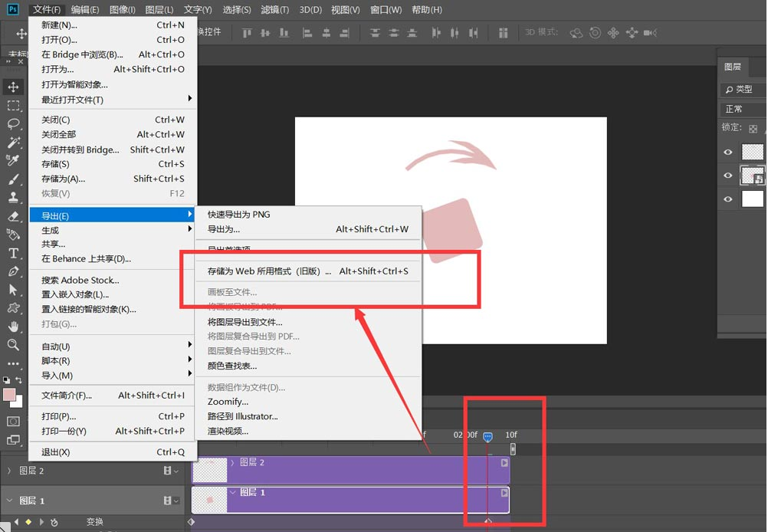The image size is (768, 532).
Task: Click the align bottom edges icon
Action: pos(284,33)
